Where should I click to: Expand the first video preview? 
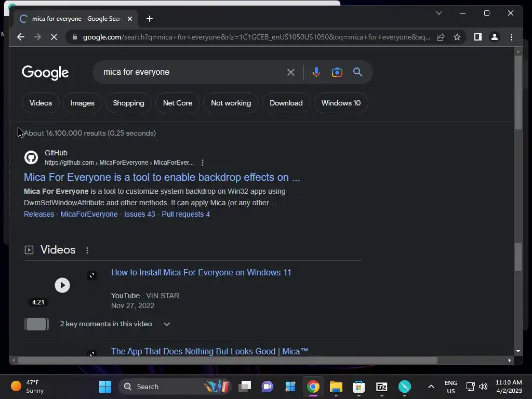click(92, 275)
